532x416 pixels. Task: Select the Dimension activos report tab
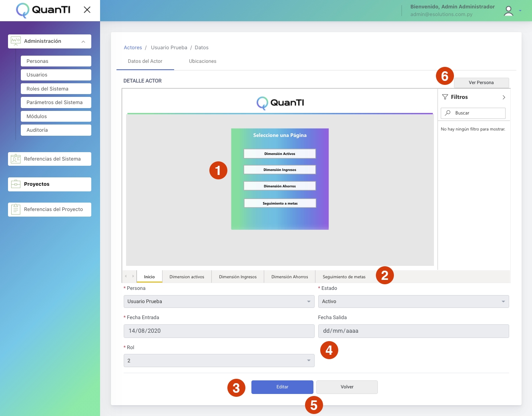click(187, 277)
